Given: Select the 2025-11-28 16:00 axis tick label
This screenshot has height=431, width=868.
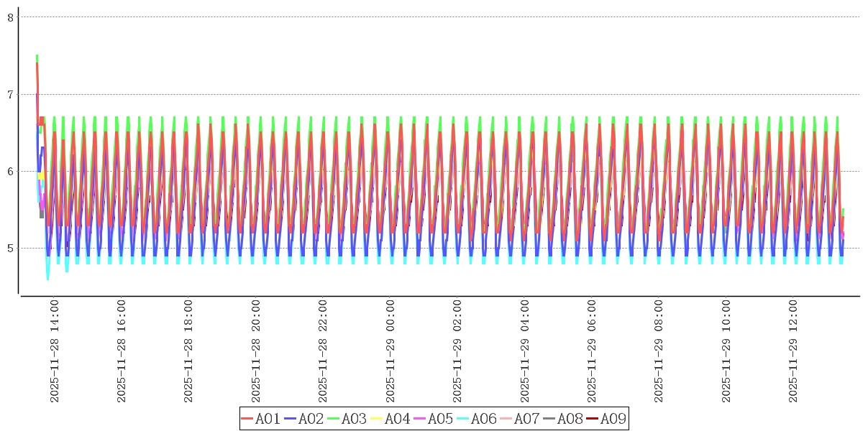Looking at the screenshot, I should (122, 351).
